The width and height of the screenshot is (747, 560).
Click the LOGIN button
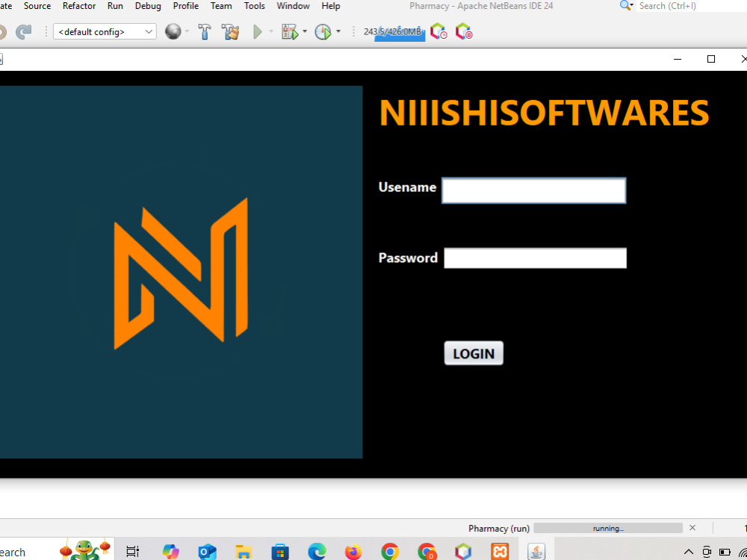[474, 353]
